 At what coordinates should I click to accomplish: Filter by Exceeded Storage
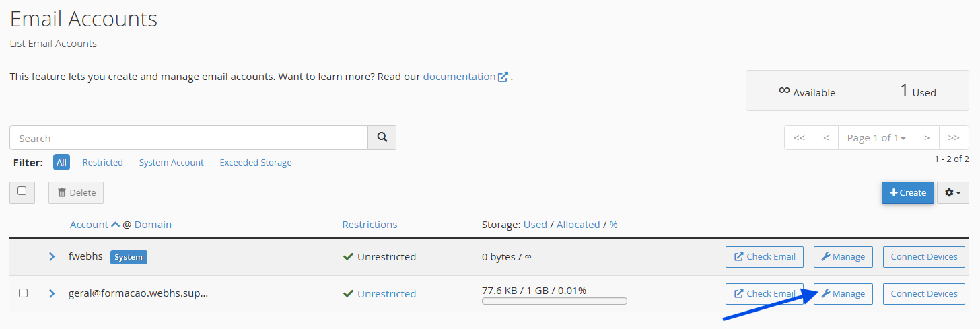tap(256, 162)
